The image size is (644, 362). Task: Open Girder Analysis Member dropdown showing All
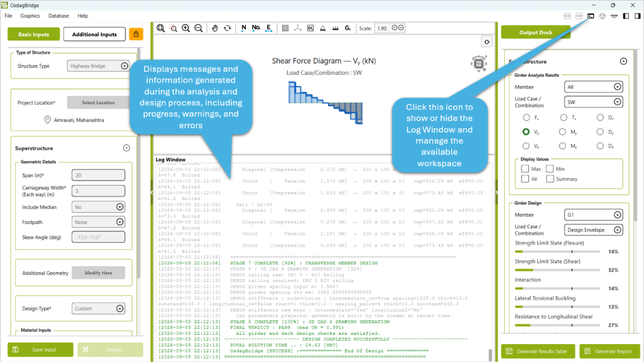[x=593, y=87]
